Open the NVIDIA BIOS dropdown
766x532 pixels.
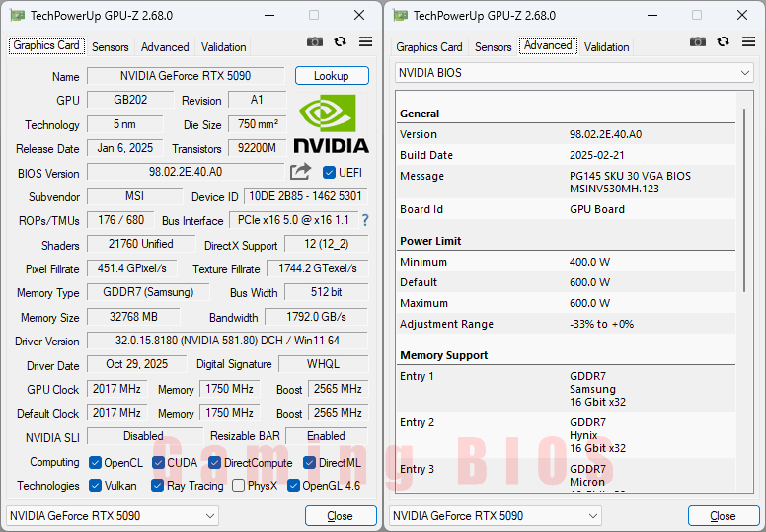pyautogui.click(x=574, y=73)
